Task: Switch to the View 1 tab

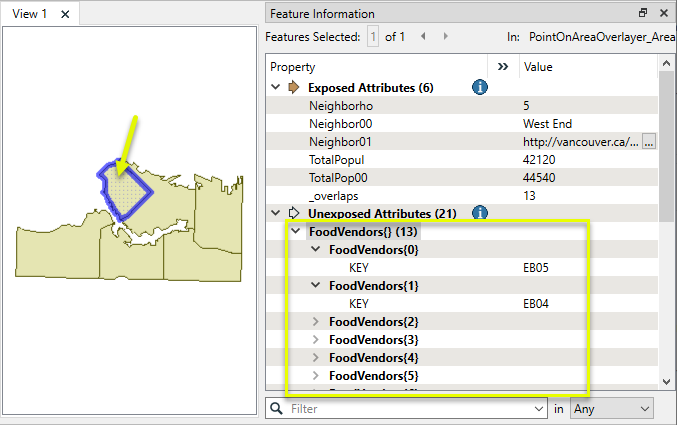Action: point(30,14)
